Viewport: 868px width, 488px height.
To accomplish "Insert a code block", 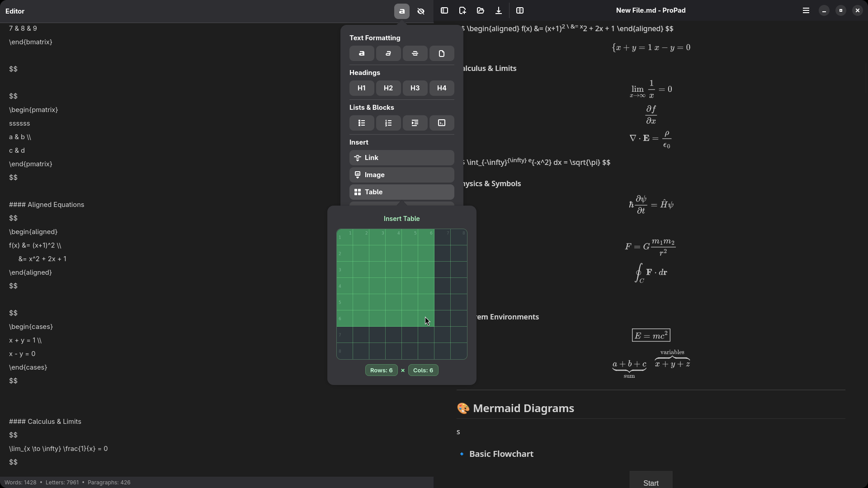I will click(x=442, y=123).
